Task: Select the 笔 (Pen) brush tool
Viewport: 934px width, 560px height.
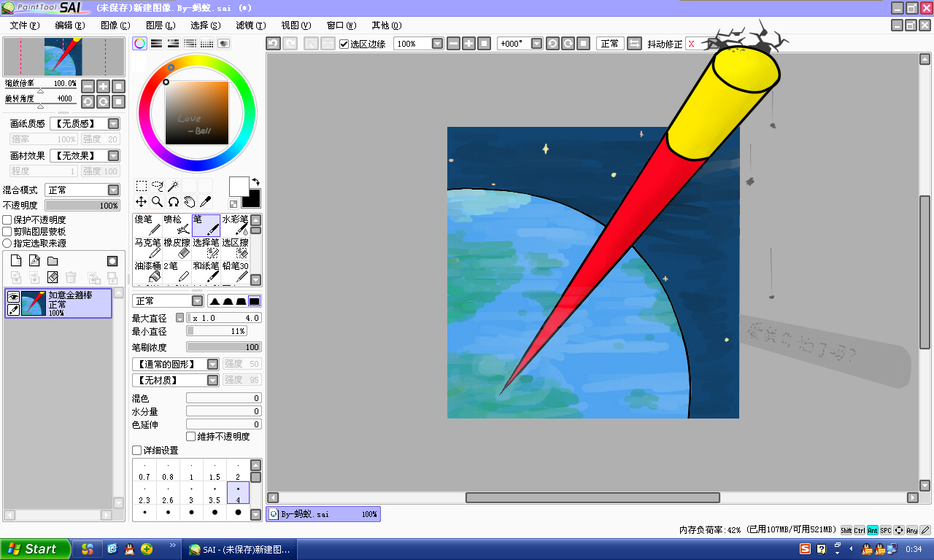Action: 206,225
